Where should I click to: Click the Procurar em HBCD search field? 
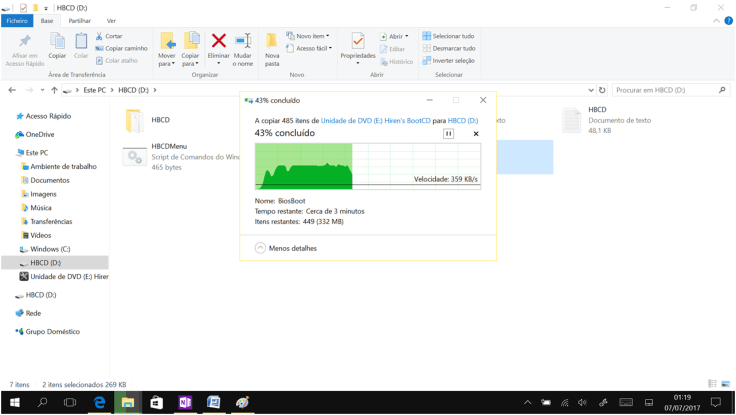point(664,90)
